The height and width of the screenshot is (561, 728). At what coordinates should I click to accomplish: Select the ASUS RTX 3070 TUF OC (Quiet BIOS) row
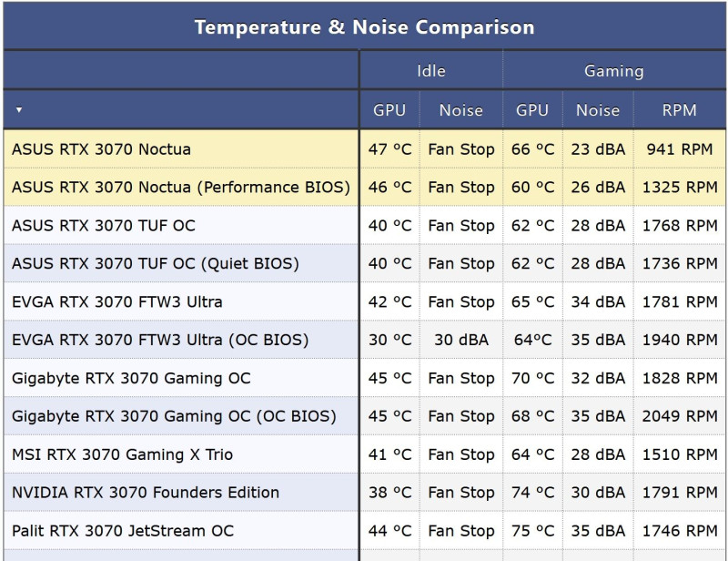(x=365, y=263)
